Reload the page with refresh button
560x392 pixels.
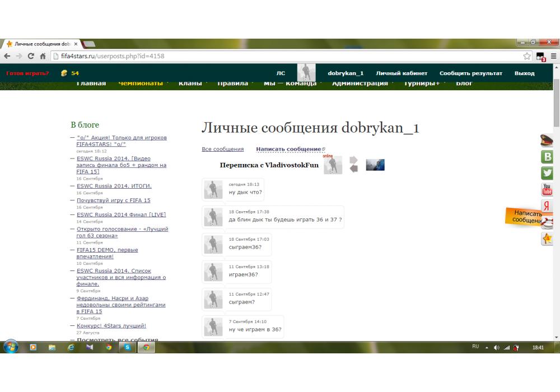point(31,56)
